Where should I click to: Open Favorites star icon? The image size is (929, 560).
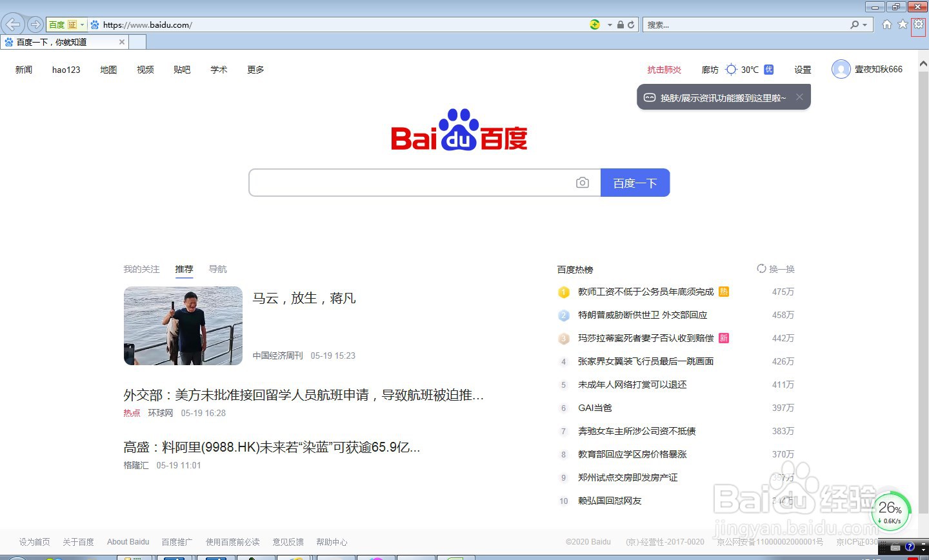click(903, 25)
